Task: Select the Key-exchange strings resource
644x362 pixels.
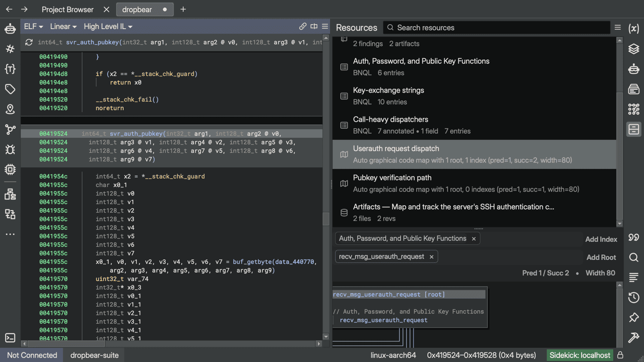Action: click(474, 96)
